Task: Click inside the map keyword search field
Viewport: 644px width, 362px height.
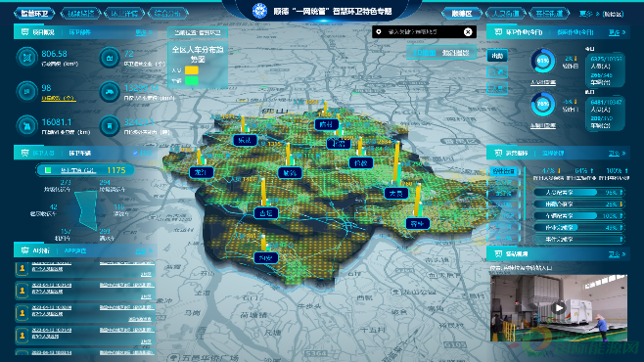Action: pos(423,32)
